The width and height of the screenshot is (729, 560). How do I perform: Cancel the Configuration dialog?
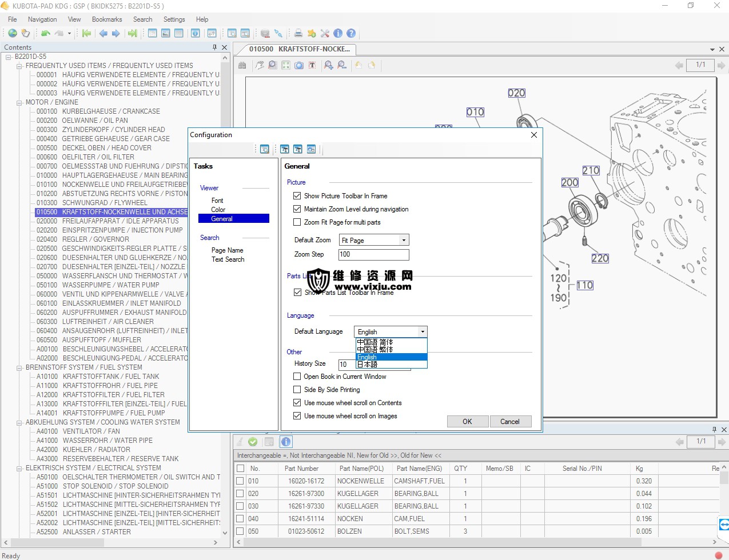coord(510,422)
